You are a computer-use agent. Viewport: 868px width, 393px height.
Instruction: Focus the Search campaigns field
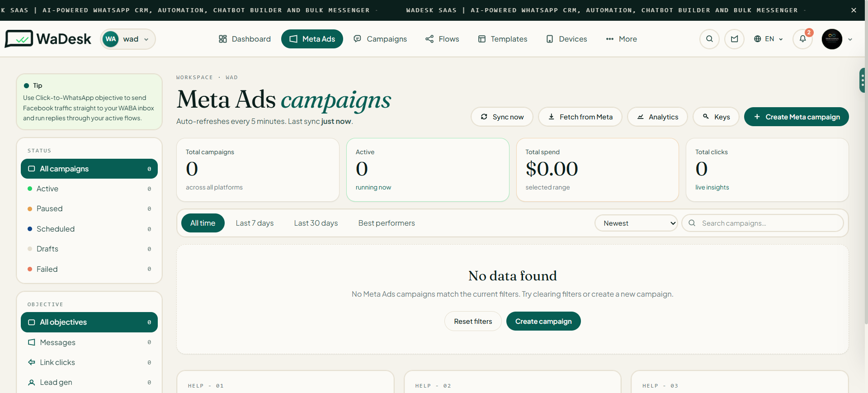point(763,223)
